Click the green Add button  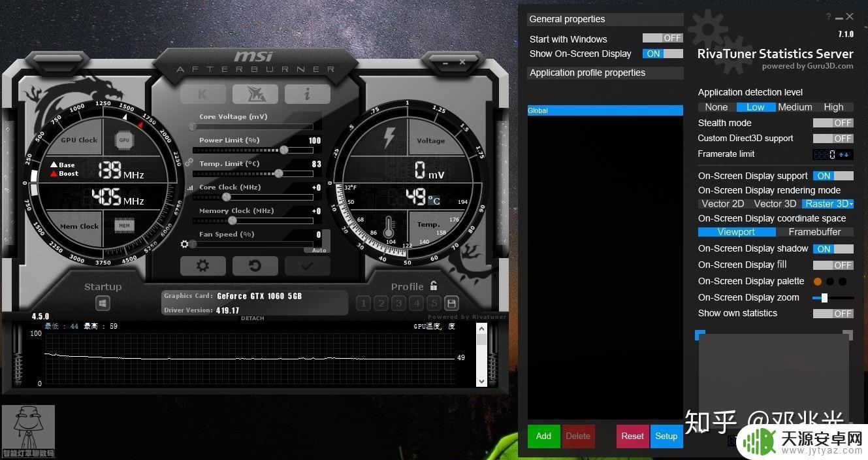point(544,436)
